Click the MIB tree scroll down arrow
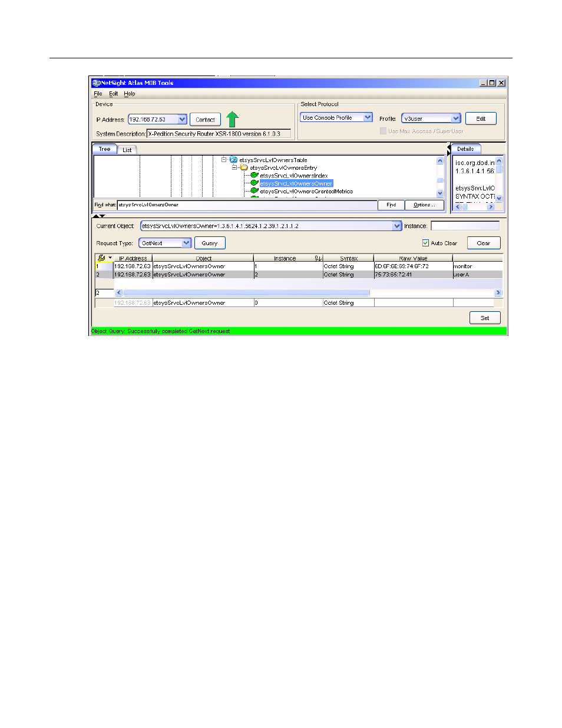The width and height of the screenshot is (562, 728). pyautogui.click(x=440, y=193)
